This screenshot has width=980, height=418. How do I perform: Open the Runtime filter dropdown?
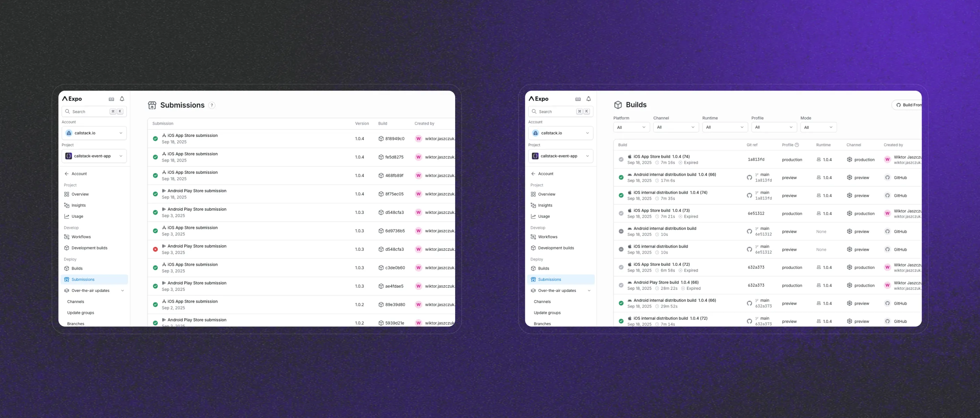point(725,127)
